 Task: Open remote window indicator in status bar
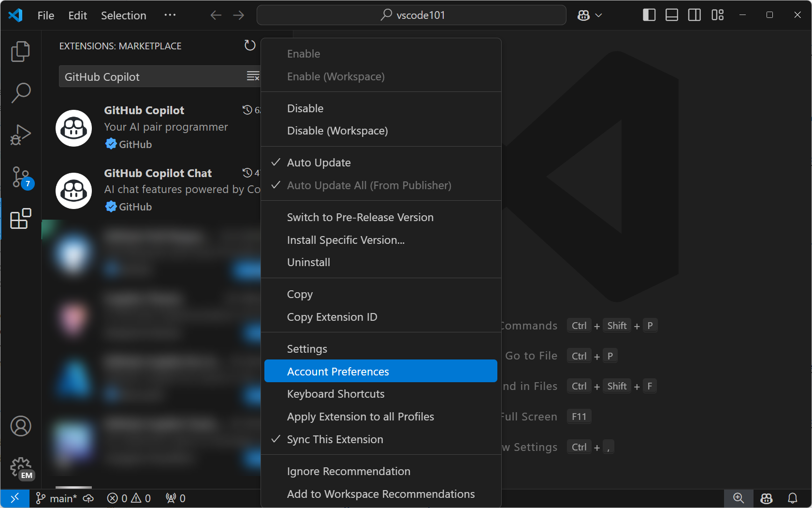tap(15, 498)
